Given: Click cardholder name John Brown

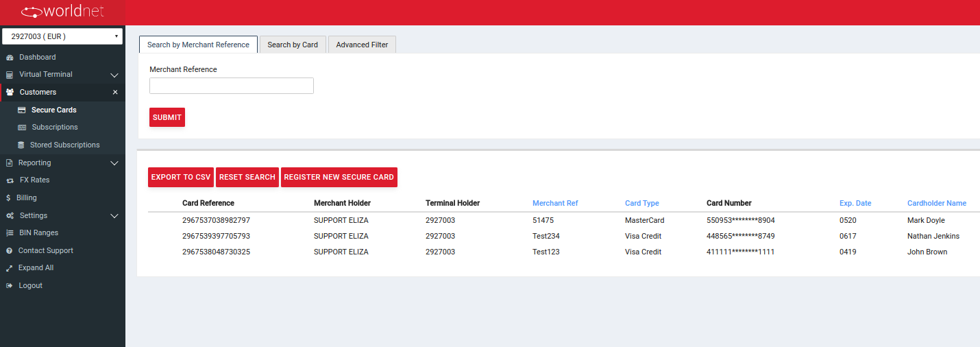Looking at the screenshot, I should (927, 252).
